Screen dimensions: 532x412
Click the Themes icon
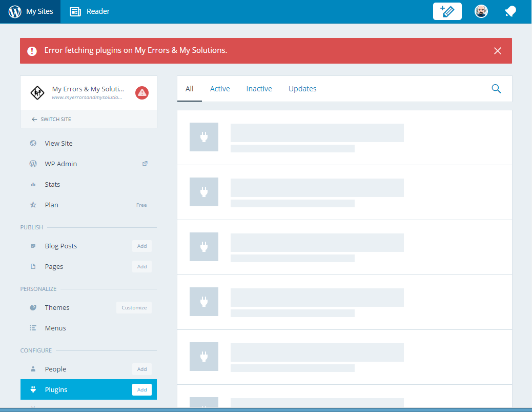[x=33, y=307]
